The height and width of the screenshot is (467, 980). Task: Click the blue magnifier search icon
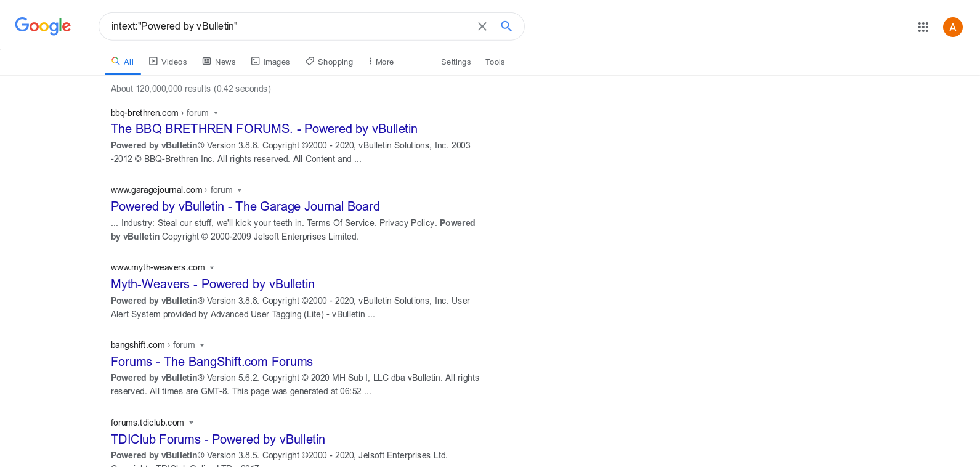(506, 26)
